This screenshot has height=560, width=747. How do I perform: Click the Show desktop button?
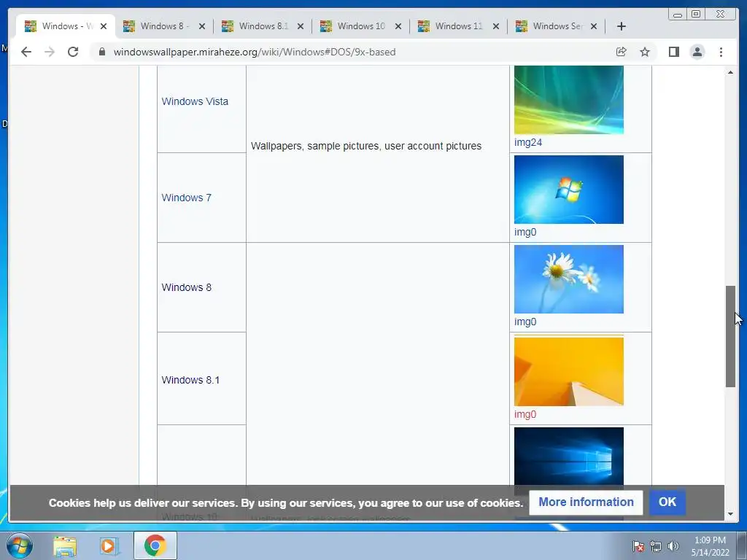pos(742,545)
